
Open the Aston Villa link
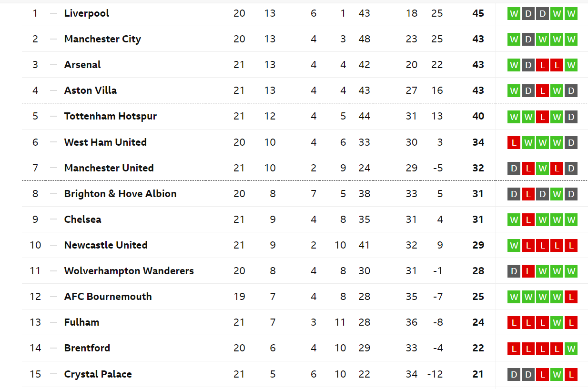pyautogui.click(x=91, y=90)
